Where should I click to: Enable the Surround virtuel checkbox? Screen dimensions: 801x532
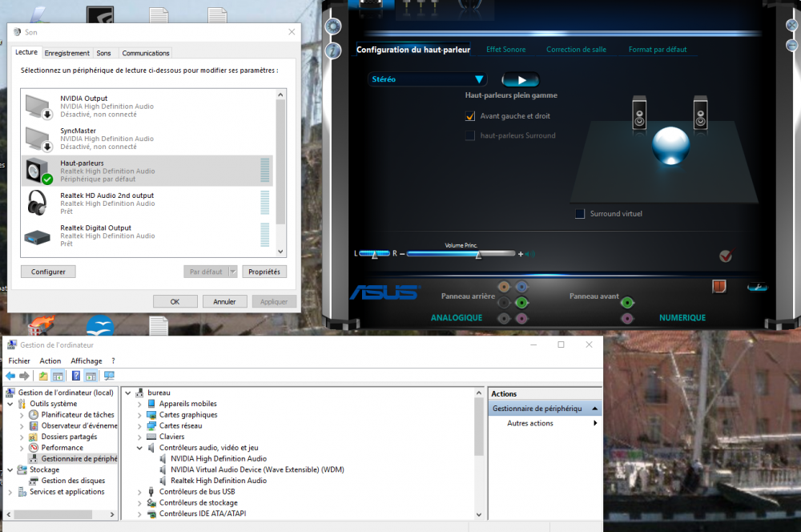coord(580,214)
